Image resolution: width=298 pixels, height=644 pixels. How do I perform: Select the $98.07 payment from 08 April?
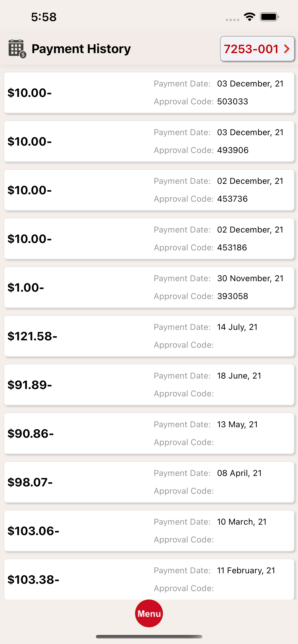point(149,482)
